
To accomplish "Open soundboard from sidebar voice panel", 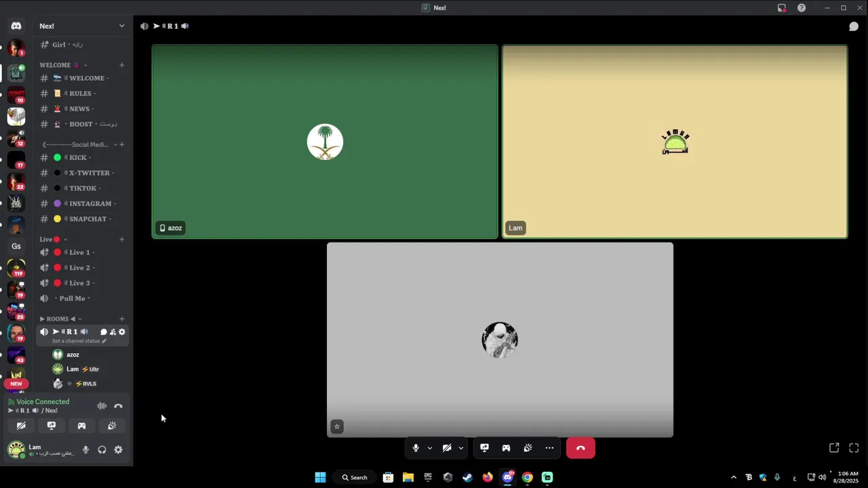I will pyautogui.click(x=112, y=426).
